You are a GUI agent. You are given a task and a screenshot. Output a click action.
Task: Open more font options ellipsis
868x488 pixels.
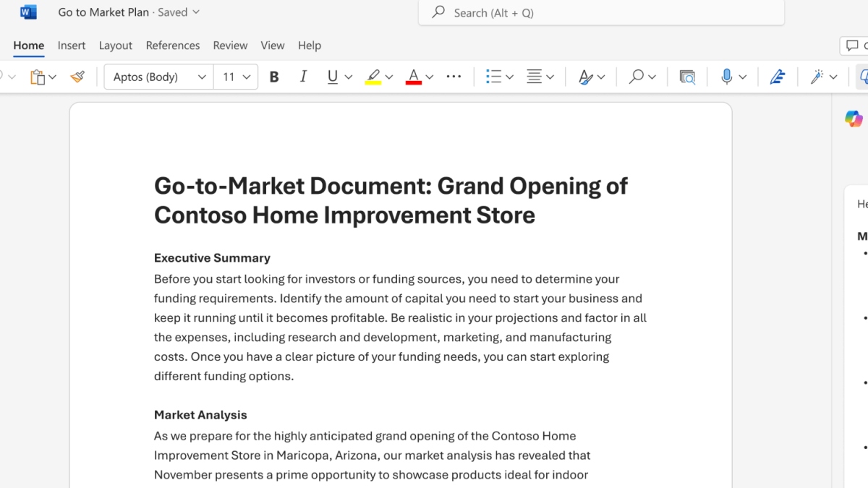coord(454,76)
